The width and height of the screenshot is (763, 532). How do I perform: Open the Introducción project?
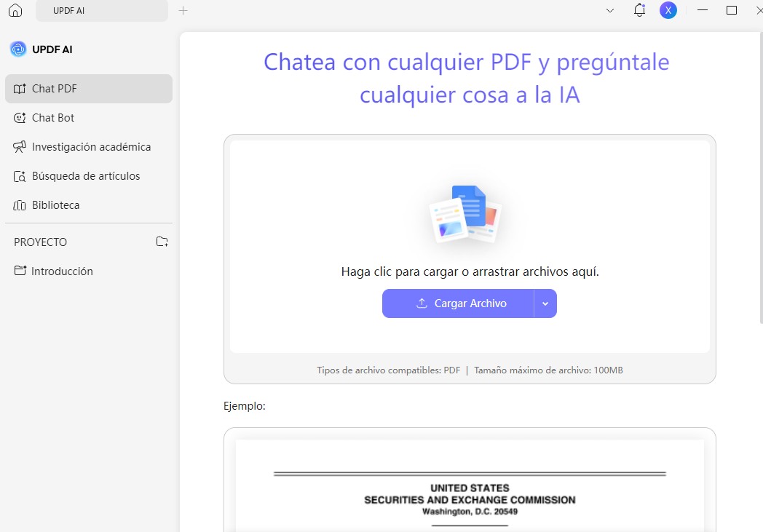[89, 271]
